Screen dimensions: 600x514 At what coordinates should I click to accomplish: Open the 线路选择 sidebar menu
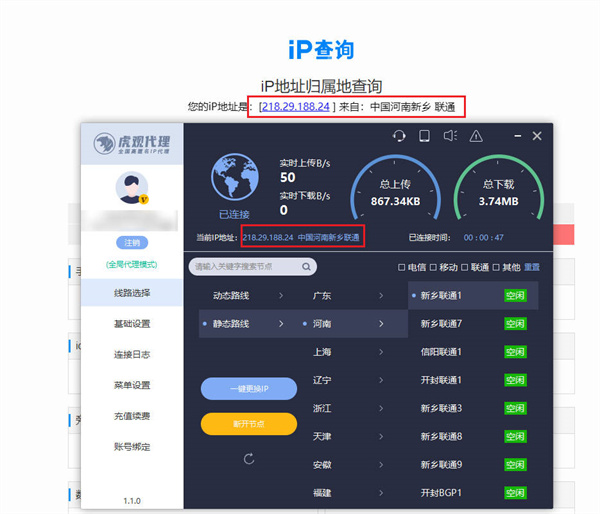[132, 293]
